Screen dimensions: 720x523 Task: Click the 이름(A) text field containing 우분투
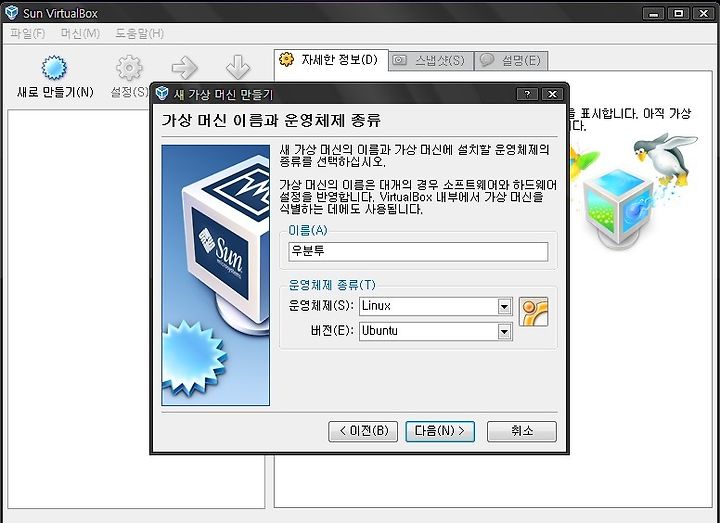pyautogui.click(x=418, y=252)
